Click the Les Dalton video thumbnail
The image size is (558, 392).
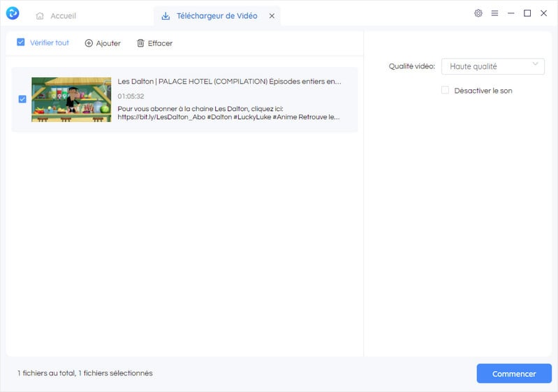(71, 100)
